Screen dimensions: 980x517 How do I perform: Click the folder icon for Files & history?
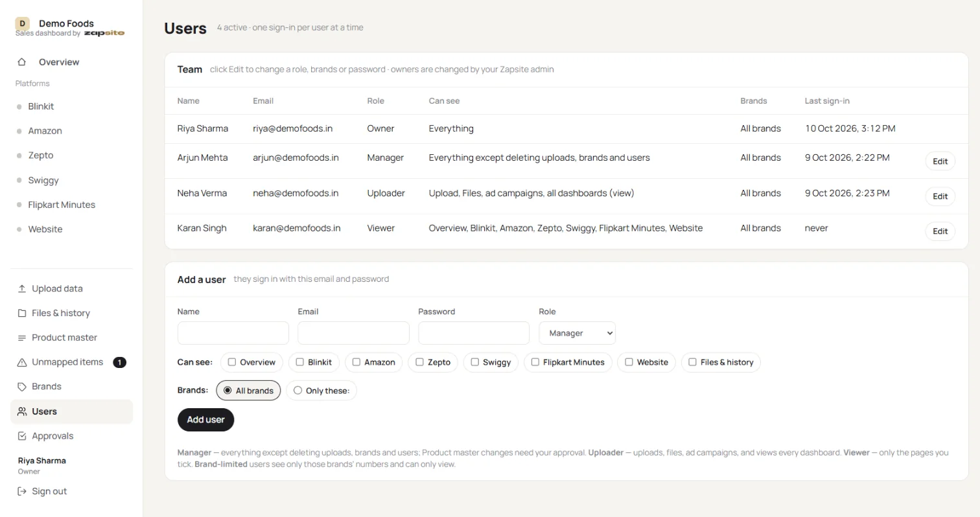(22, 314)
